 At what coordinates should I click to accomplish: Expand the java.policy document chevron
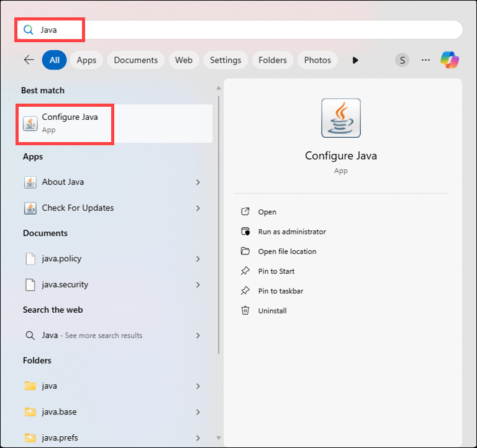[x=198, y=259]
